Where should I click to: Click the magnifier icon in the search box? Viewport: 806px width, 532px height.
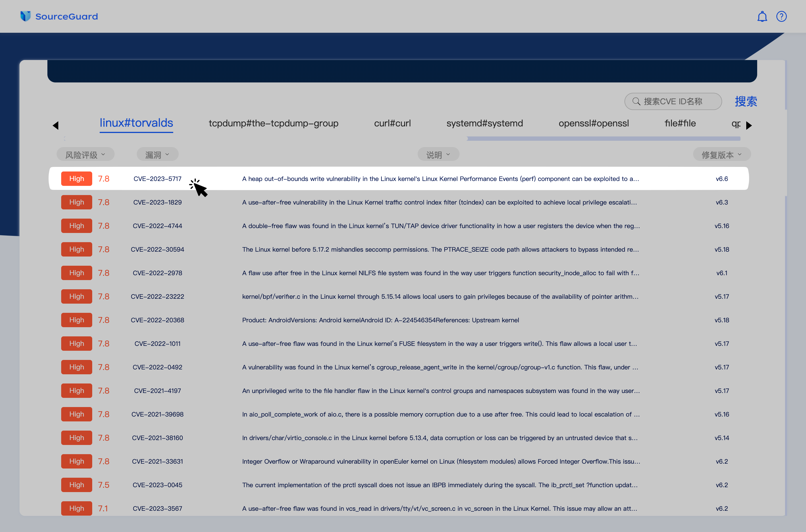[x=636, y=101]
